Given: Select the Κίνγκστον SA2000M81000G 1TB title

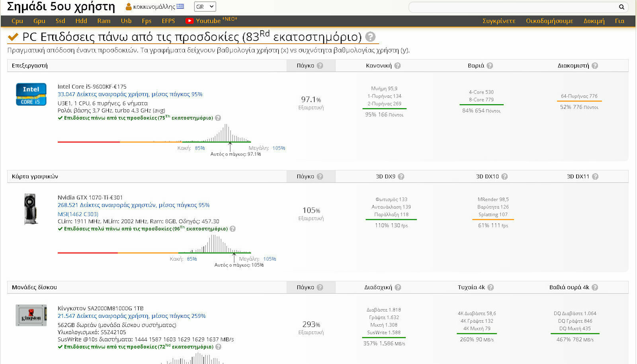Looking at the screenshot, I should tap(101, 308).
